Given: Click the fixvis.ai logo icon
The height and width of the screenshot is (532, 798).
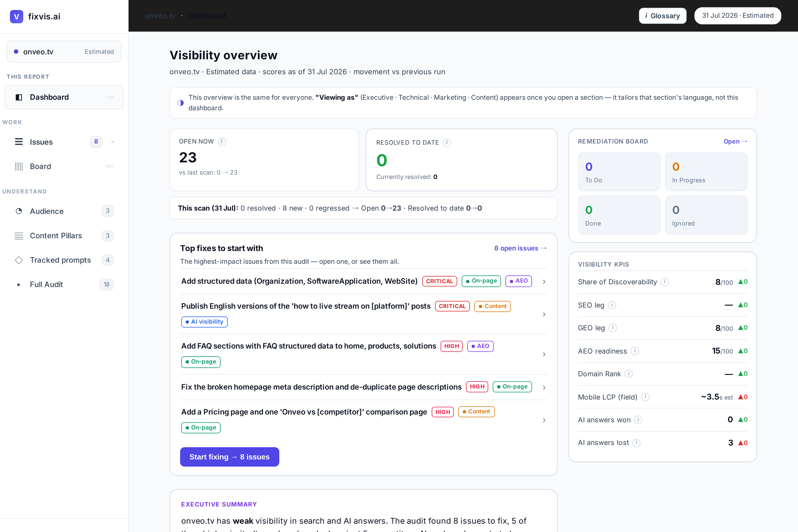Looking at the screenshot, I should pyautogui.click(x=16, y=16).
